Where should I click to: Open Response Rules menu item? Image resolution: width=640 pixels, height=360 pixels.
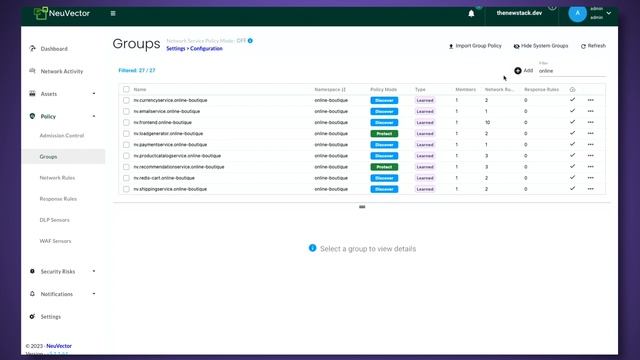click(x=58, y=199)
